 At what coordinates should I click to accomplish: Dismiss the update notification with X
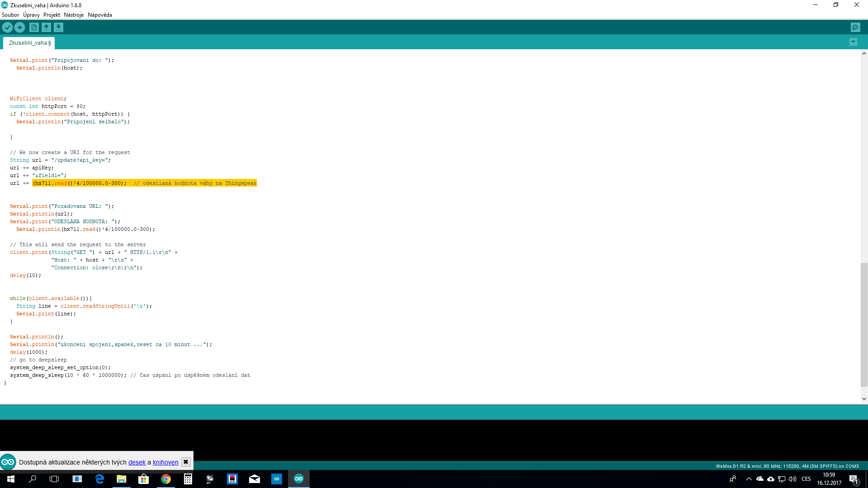tap(186, 462)
